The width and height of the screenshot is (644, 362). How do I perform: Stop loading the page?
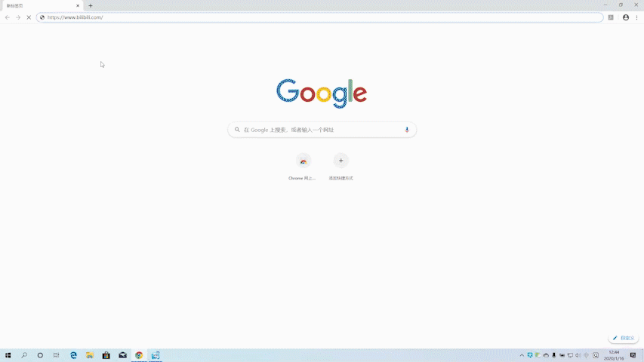coord(29,17)
